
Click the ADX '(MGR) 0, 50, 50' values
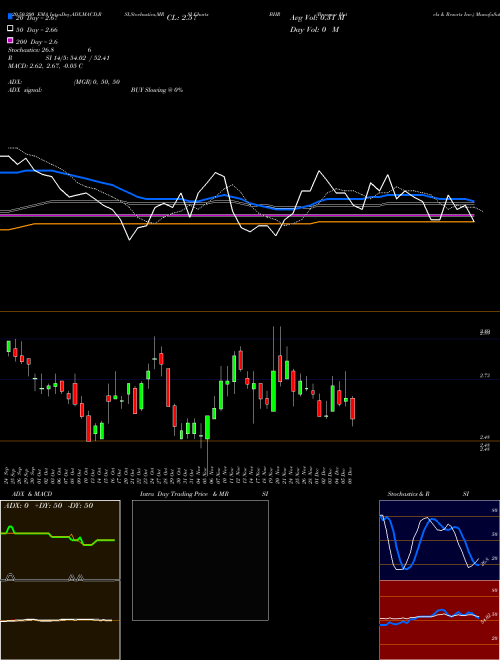pyautogui.click(x=97, y=82)
